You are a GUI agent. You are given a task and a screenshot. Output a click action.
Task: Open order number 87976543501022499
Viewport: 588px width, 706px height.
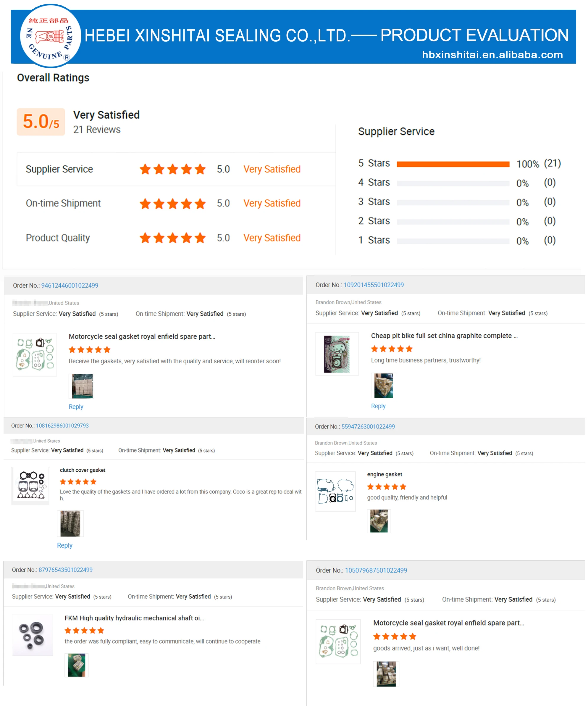tap(66, 570)
